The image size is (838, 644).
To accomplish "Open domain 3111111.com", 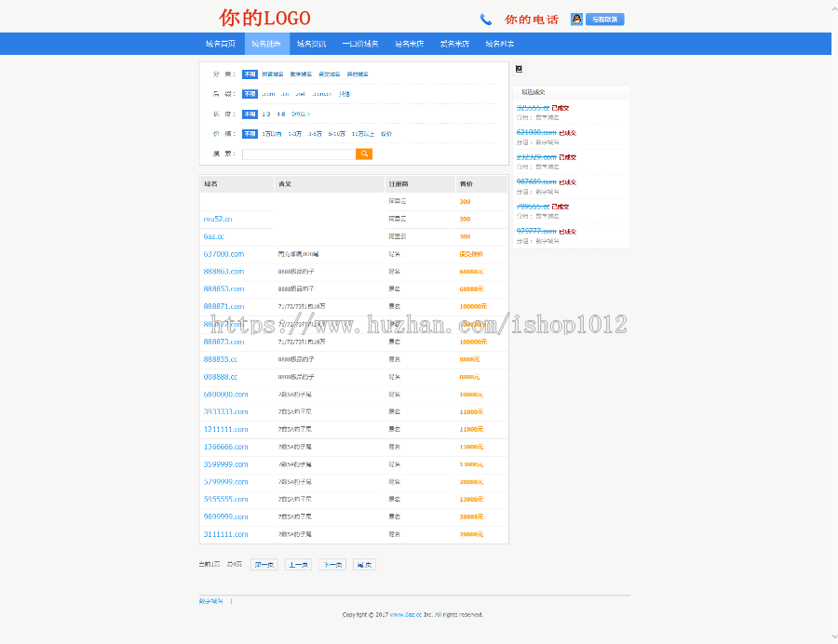I will (225, 534).
